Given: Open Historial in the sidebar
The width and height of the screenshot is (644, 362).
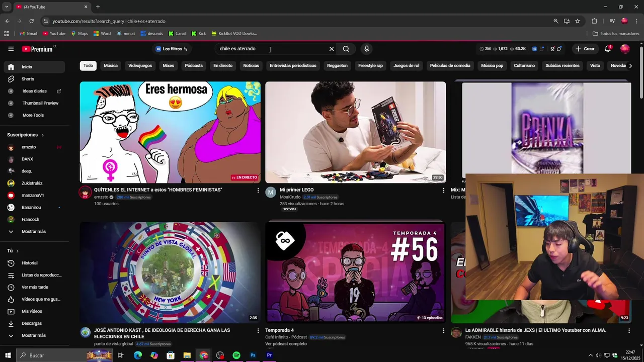Looking at the screenshot, I should [34, 263].
